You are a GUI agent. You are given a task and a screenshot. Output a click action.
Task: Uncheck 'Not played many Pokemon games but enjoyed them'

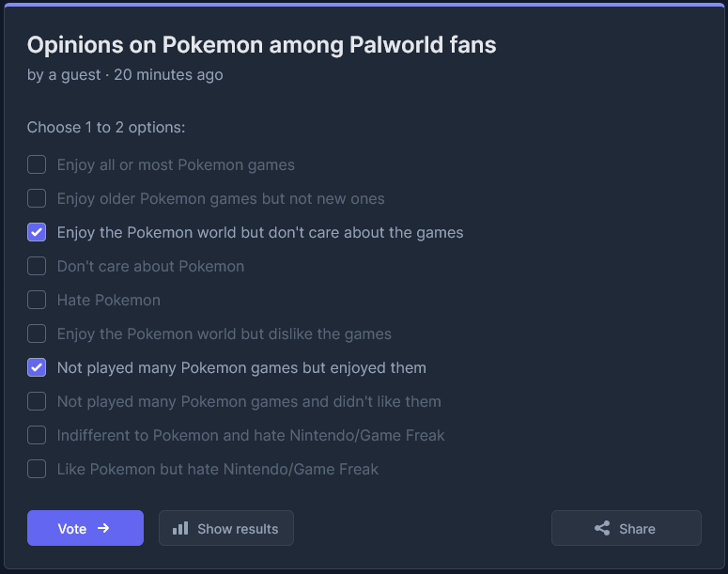[37, 367]
